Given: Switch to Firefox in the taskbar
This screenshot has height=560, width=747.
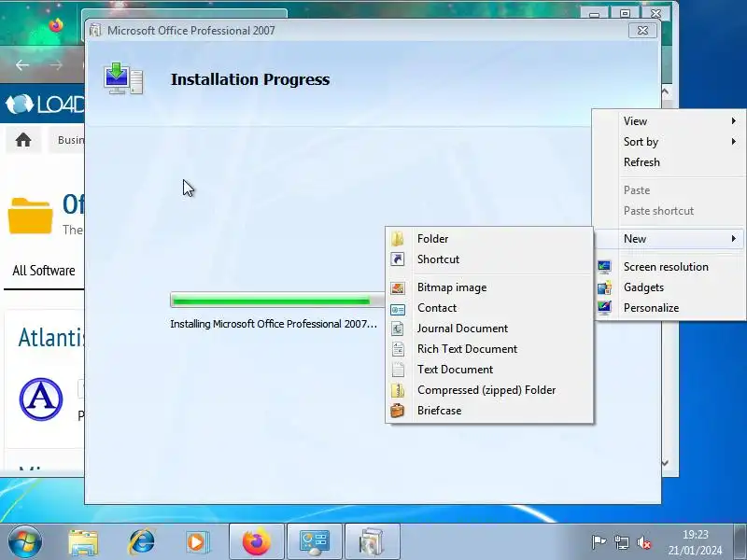Looking at the screenshot, I should [x=256, y=542].
